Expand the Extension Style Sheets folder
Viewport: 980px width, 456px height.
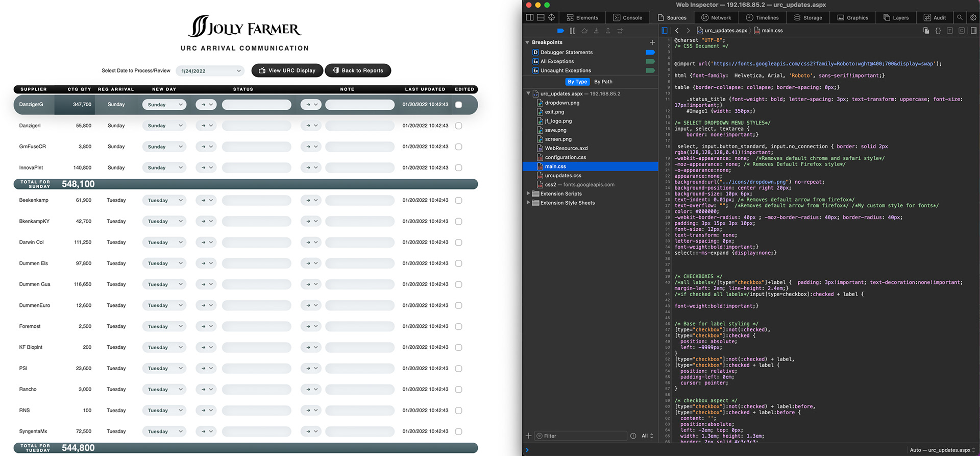click(x=528, y=203)
